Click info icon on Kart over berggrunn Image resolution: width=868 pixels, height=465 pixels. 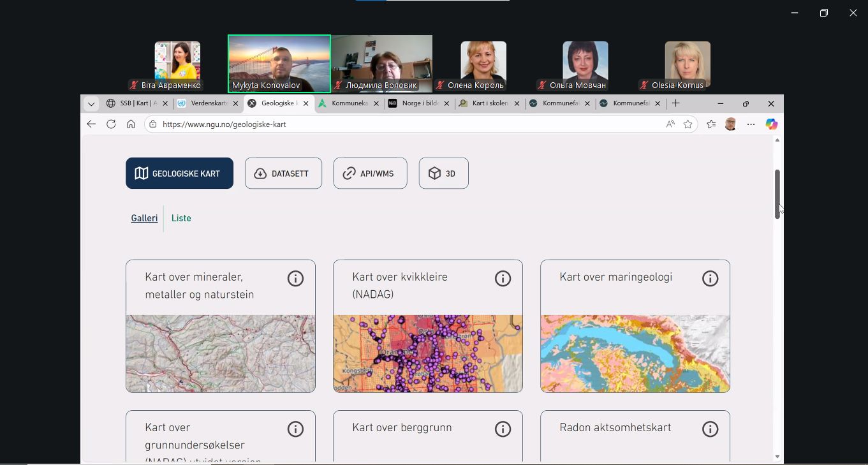click(503, 429)
